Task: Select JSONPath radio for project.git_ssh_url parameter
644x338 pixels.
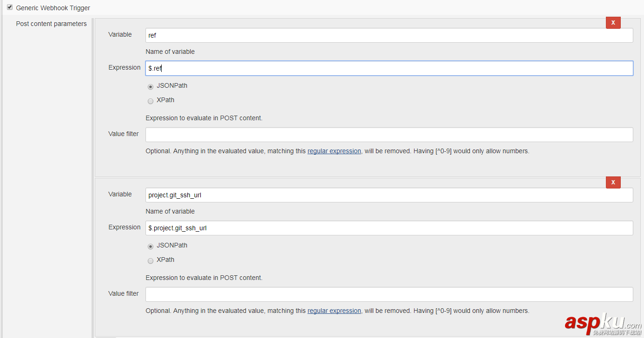Action: point(151,246)
